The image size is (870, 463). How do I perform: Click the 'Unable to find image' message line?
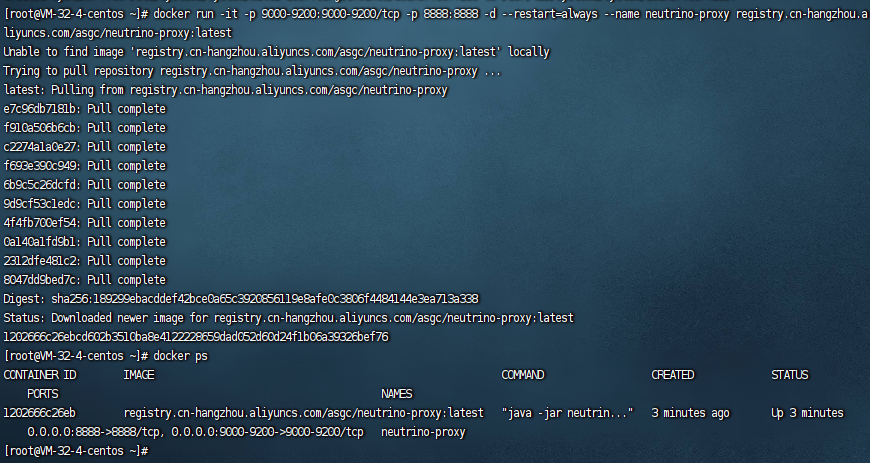pyautogui.click(x=276, y=52)
